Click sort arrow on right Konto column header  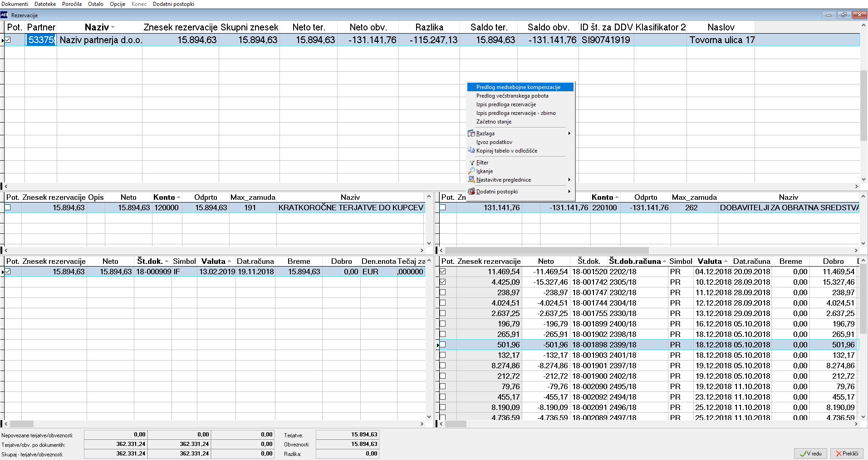(617, 198)
